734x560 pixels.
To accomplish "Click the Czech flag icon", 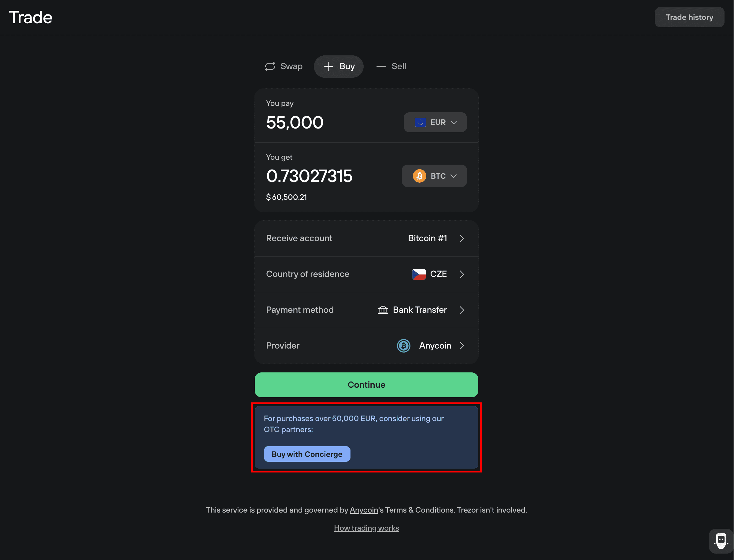I will coord(419,274).
